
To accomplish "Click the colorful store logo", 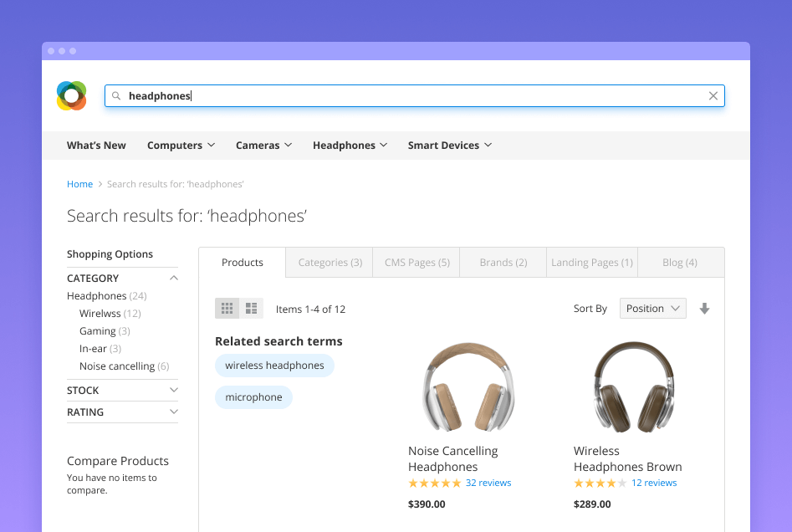I will point(71,96).
